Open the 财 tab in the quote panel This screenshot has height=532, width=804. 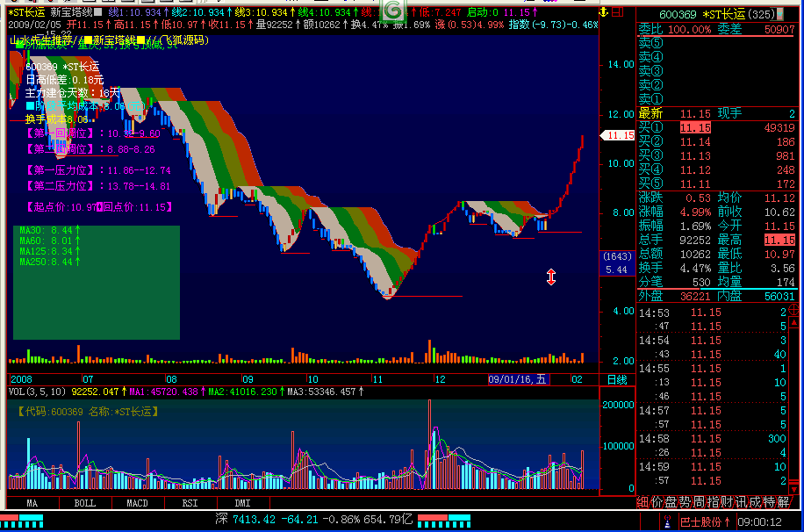tap(726, 502)
